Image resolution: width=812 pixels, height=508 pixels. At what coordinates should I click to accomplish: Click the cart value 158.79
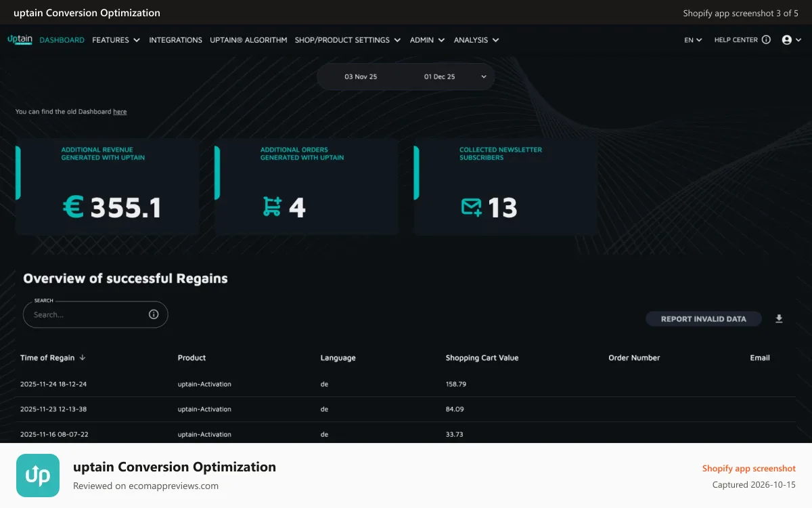click(456, 384)
